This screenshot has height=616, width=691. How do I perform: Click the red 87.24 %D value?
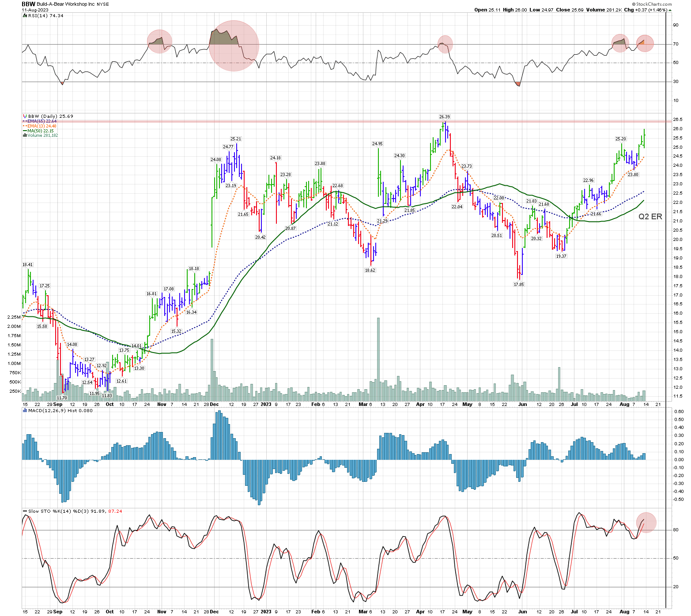point(115,511)
